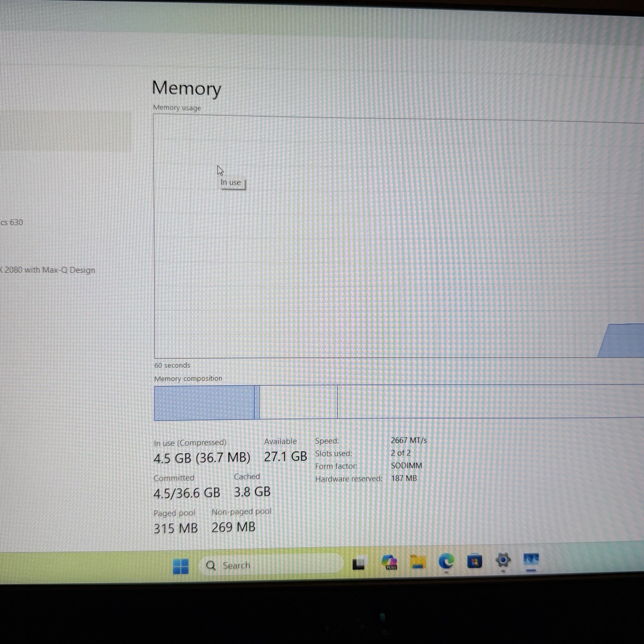
Task: Click the "Memory usage" label
Action: click(x=177, y=108)
